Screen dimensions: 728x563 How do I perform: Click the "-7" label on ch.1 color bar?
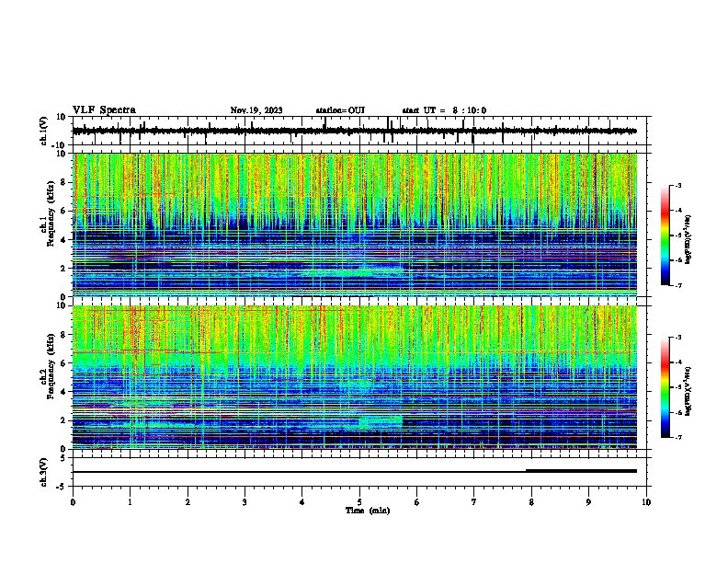tap(677, 285)
